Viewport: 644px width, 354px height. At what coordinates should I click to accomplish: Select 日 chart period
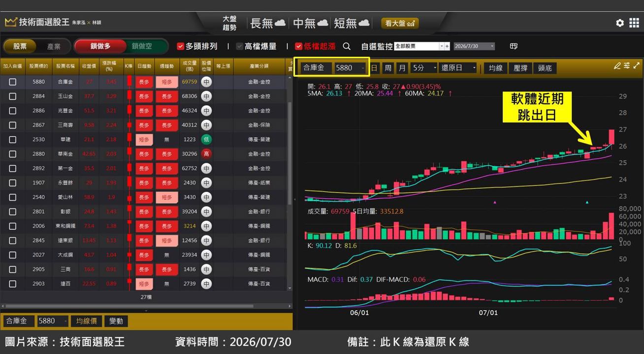(374, 68)
